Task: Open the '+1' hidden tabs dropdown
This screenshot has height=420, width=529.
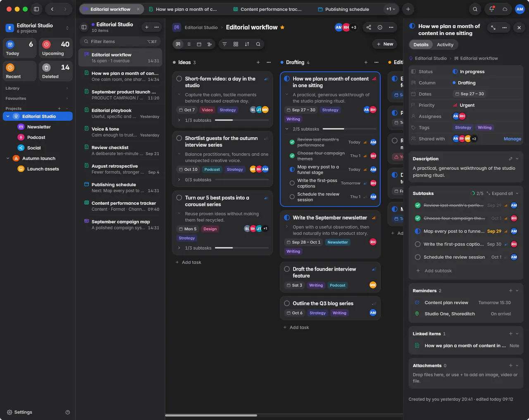Action: [x=391, y=9]
